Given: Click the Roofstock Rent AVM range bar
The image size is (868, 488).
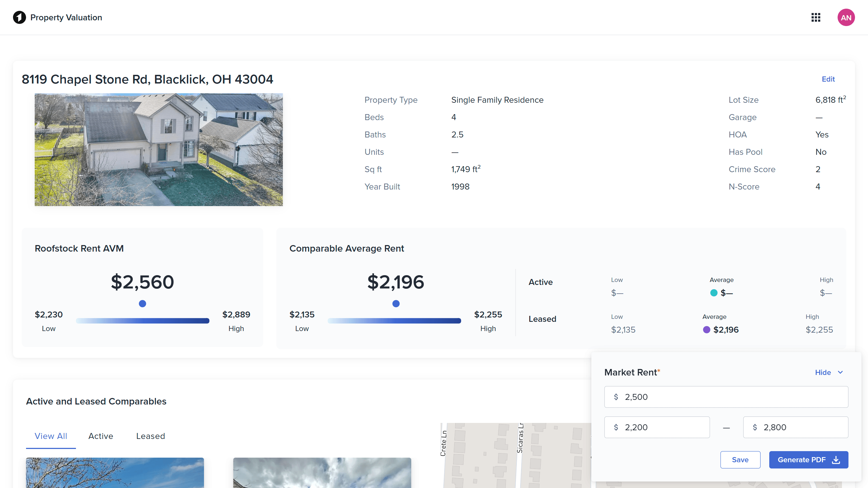Looking at the screenshot, I should [142, 321].
